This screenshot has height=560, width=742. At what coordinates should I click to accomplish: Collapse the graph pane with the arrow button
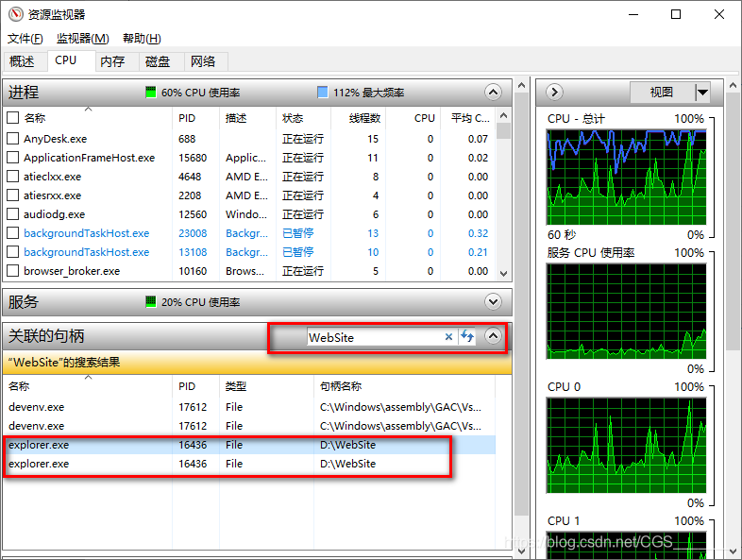[x=554, y=92]
